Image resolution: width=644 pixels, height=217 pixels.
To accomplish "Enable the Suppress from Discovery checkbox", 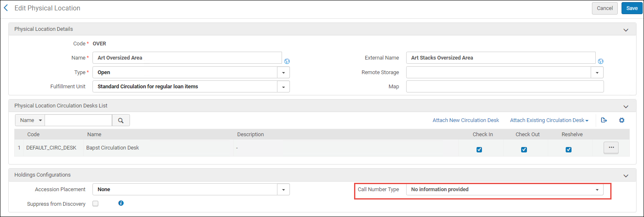I will tap(95, 204).
